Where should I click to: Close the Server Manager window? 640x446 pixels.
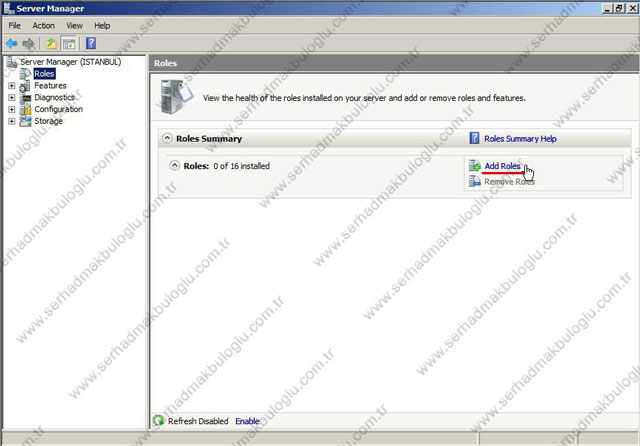tap(633, 8)
